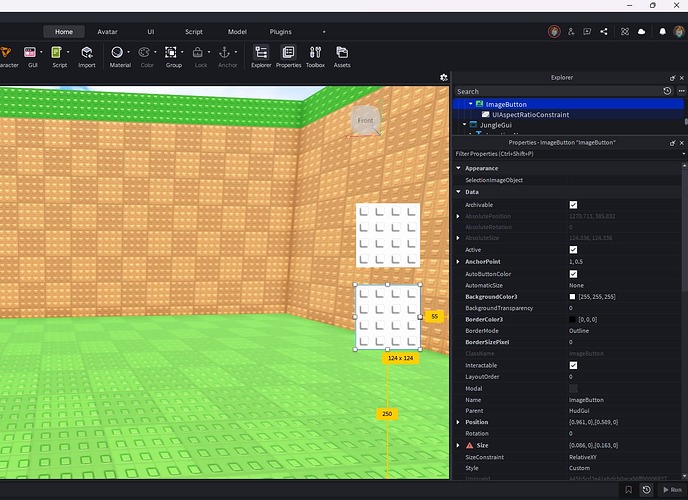Click the Filter Properties input field
Image resolution: width=688 pixels, height=500 pixels.
[x=566, y=154]
